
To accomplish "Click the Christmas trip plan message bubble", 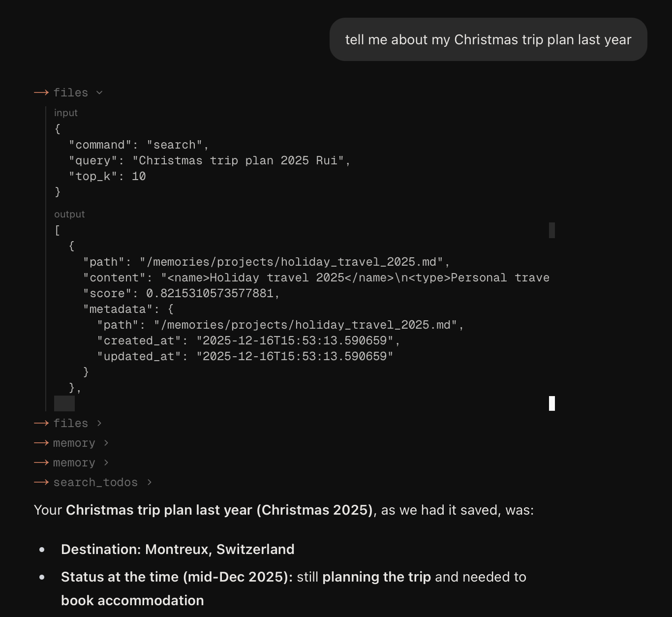I will coord(488,40).
